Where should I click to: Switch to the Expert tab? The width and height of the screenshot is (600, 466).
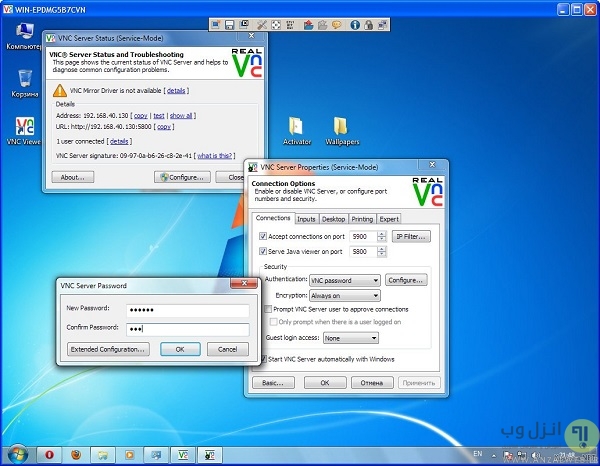point(389,219)
